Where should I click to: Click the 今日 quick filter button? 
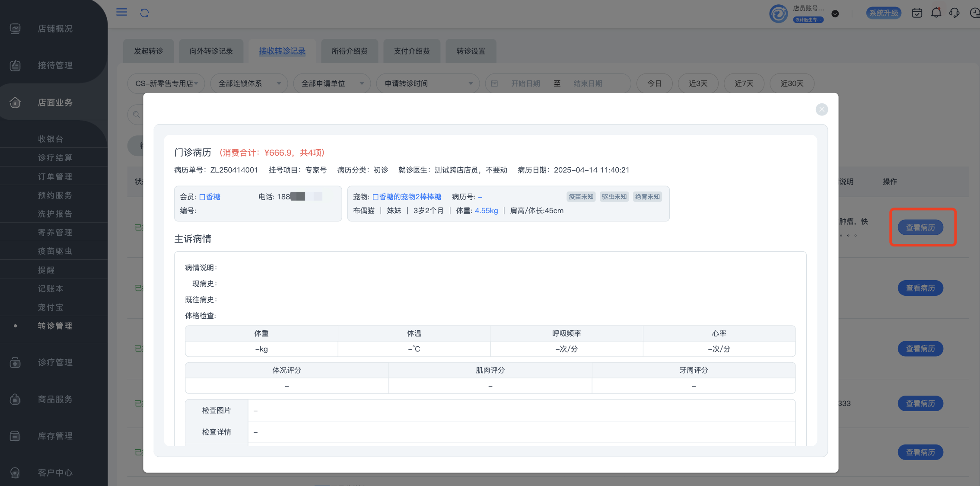[x=654, y=83]
